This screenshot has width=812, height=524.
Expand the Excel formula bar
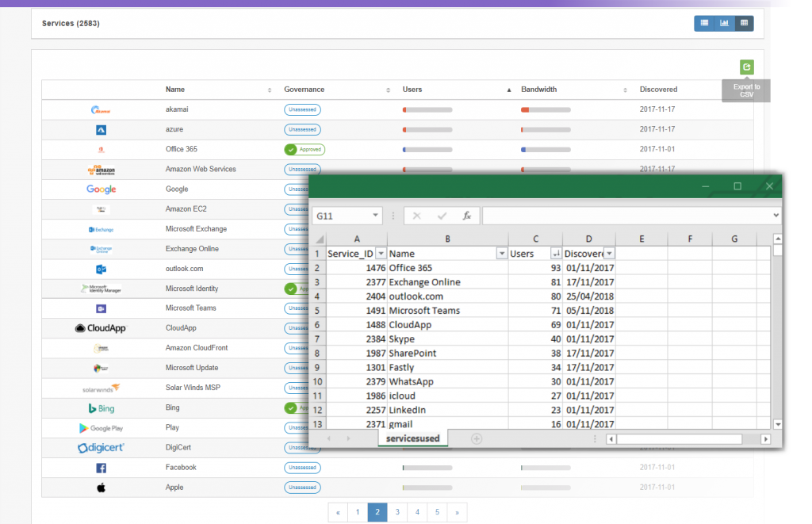776,216
